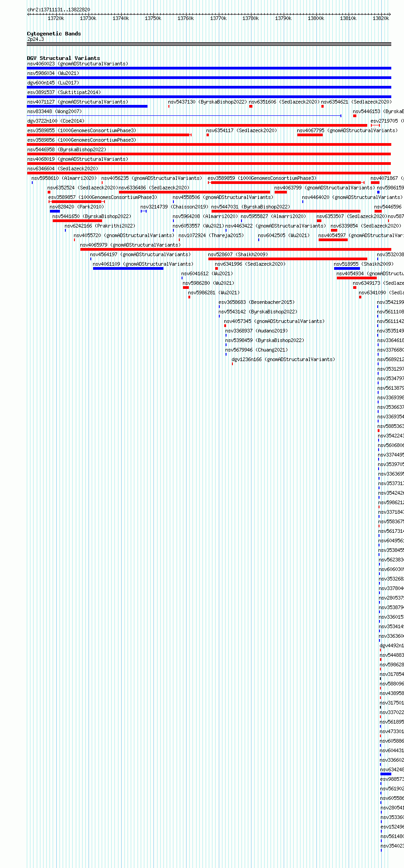
Task: Open variant nsv5958610 (Almarri2020)
Action: click(64, 178)
